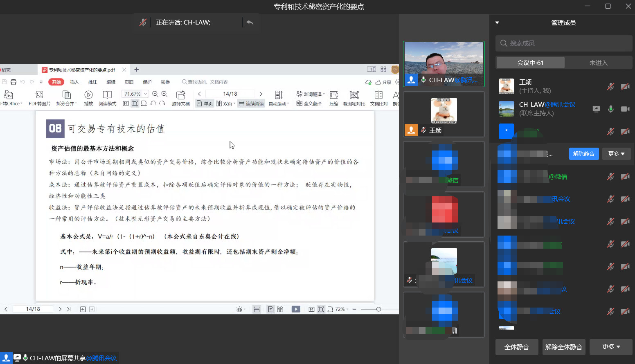The width and height of the screenshot is (635, 364).
Task: Select 会议中·61 members tab
Action: pos(530,63)
